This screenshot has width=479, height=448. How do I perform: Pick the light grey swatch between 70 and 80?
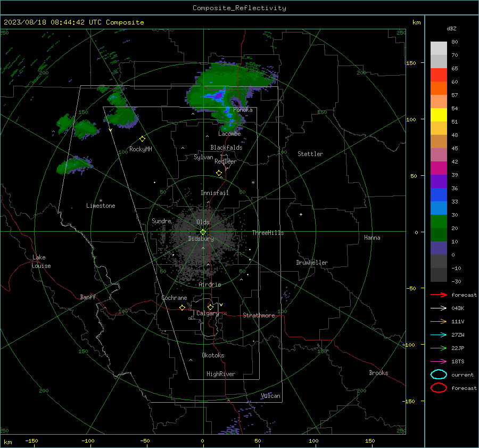439,48
